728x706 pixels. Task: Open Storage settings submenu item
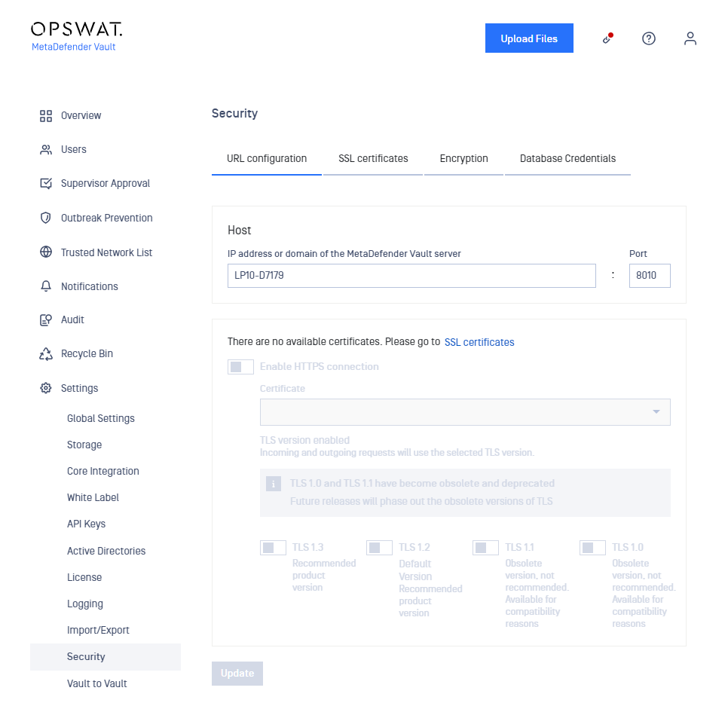tap(84, 445)
